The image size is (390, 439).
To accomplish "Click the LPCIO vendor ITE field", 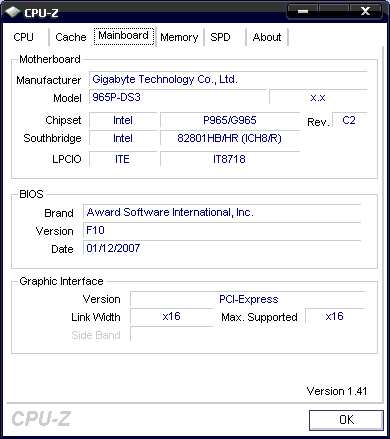I will 123,159.
